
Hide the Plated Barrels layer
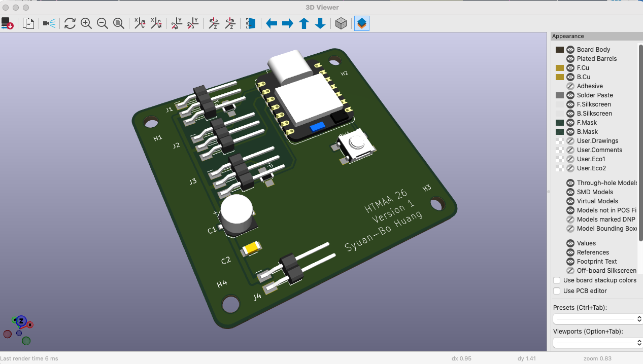point(570,59)
